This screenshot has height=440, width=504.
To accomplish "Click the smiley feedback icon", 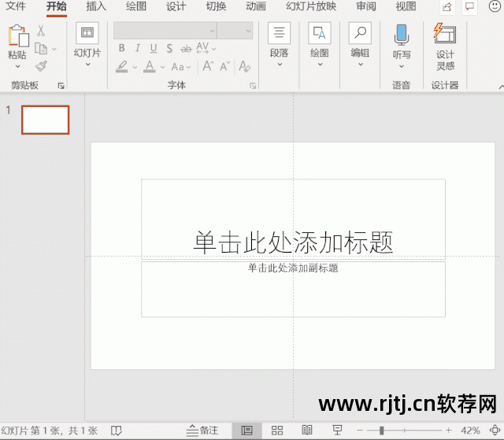I will click(495, 6).
